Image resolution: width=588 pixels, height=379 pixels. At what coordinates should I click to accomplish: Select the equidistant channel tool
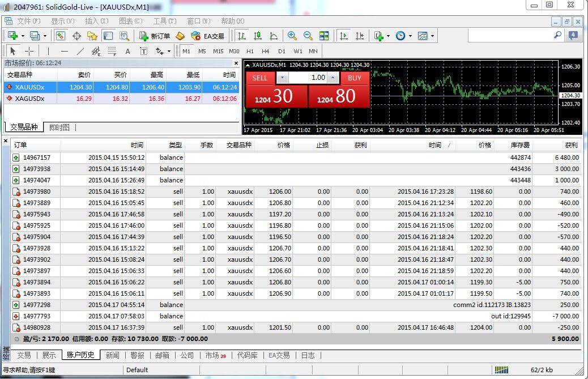96,51
